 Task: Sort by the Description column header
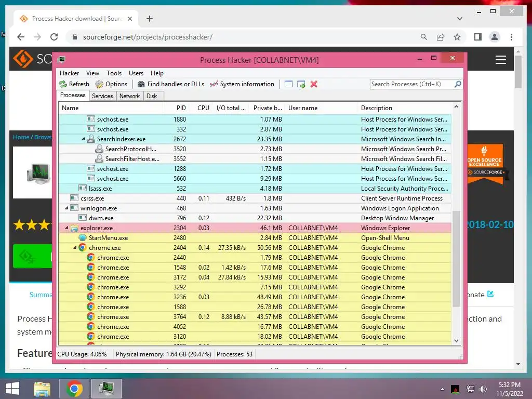[404, 108]
